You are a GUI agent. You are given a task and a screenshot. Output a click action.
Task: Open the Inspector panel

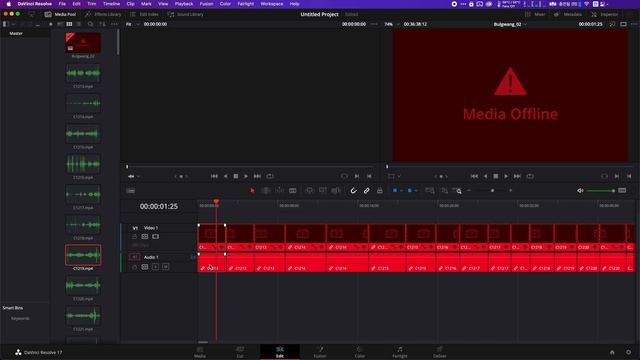coord(604,14)
